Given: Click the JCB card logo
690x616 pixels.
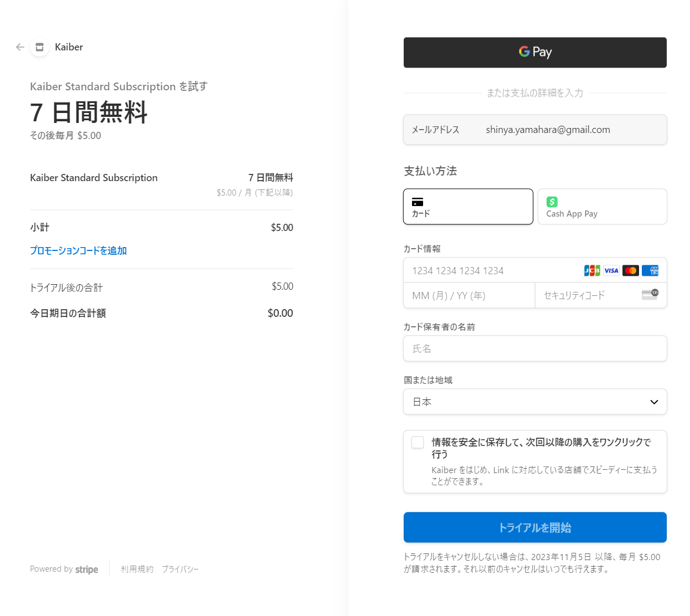Looking at the screenshot, I should 592,270.
